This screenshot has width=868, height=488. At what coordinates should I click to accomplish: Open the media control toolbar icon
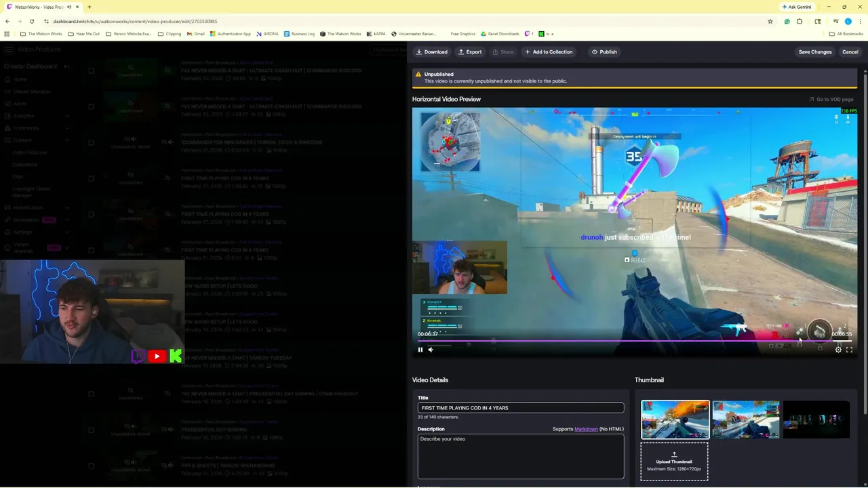[835, 21]
